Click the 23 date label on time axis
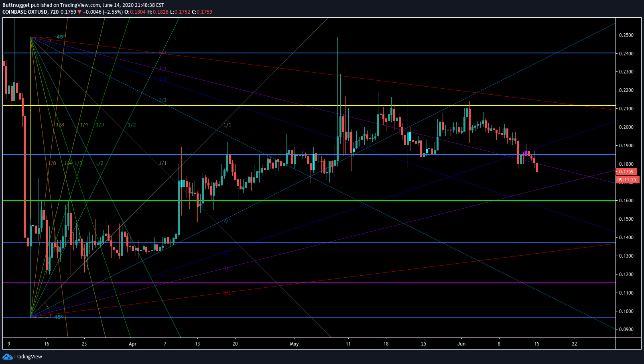This screenshot has width=644, height=364. [x=84, y=344]
